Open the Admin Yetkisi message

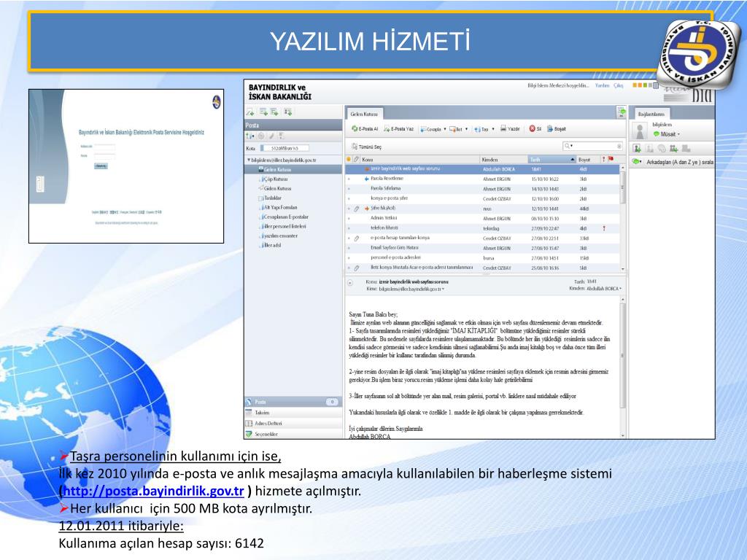483,219
